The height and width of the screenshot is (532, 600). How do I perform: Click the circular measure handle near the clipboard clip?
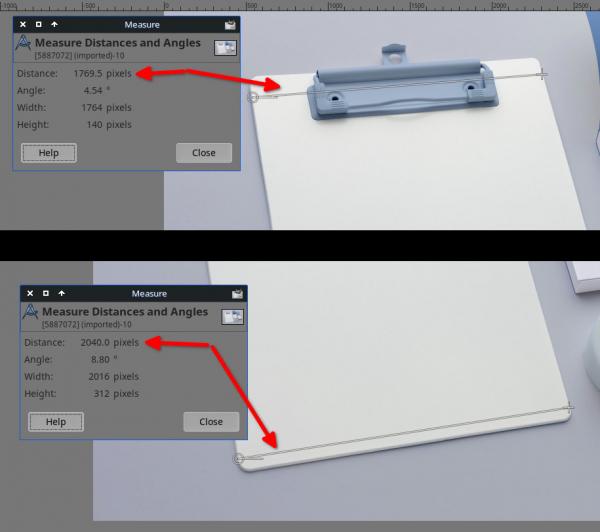tap(253, 97)
